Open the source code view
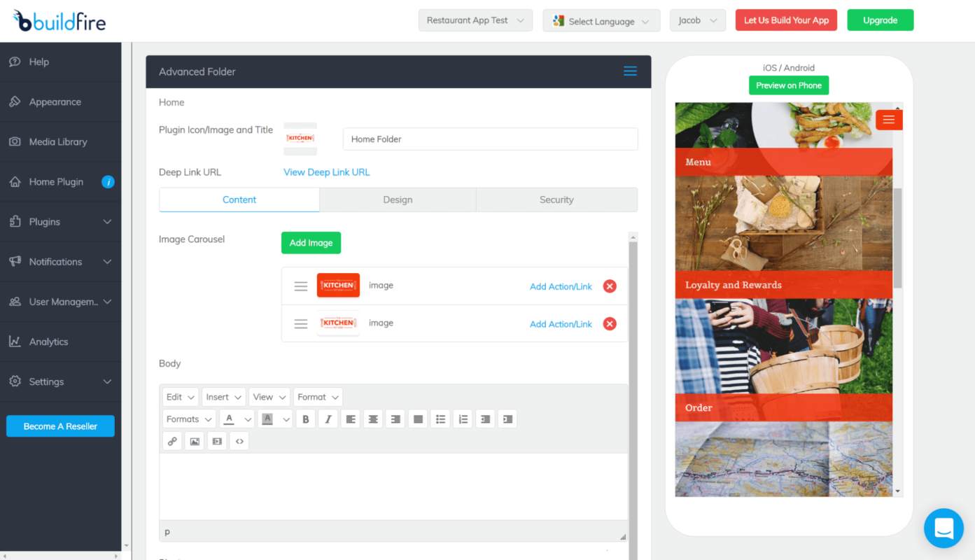 pos(239,442)
